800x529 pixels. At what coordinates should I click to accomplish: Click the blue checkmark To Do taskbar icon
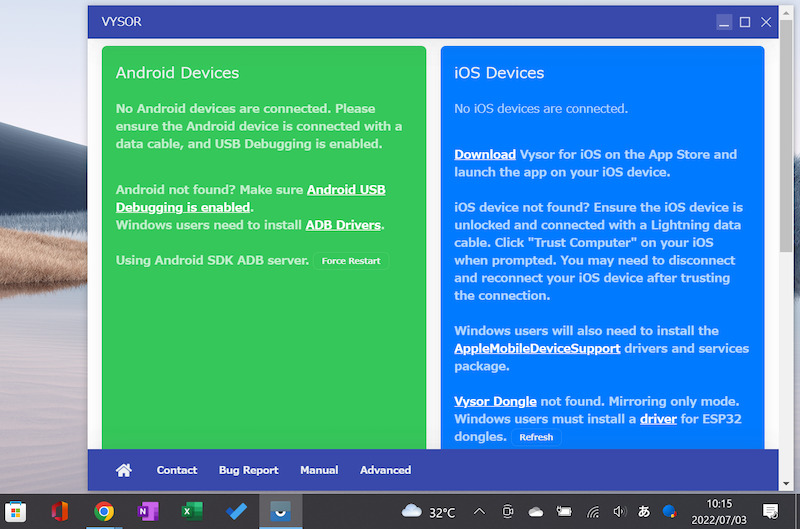tap(236, 512)
